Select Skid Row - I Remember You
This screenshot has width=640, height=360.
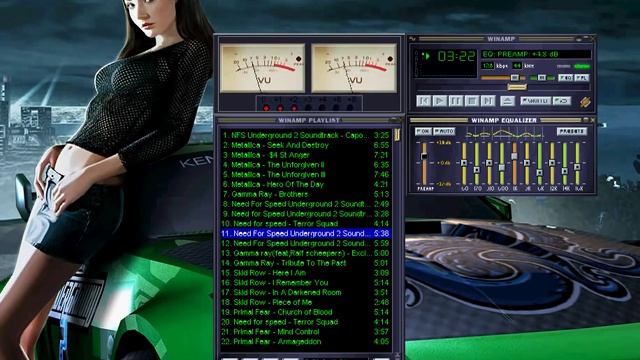305,282
